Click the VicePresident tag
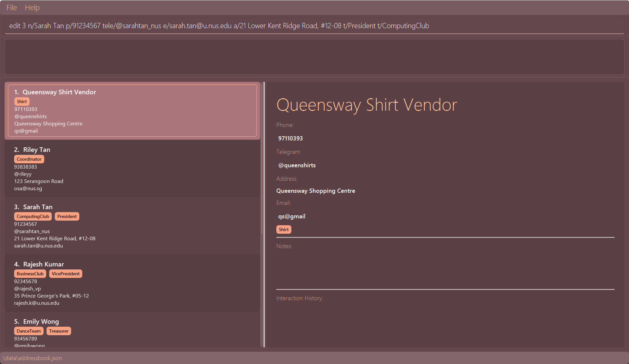This screenshot has width=629, height=364. coord(66,274)
